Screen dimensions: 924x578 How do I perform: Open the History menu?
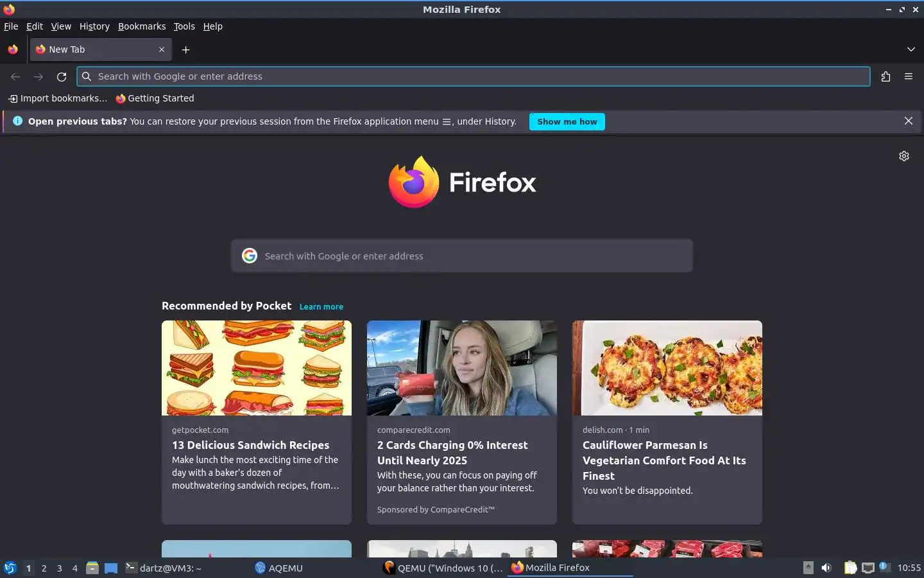94,26
